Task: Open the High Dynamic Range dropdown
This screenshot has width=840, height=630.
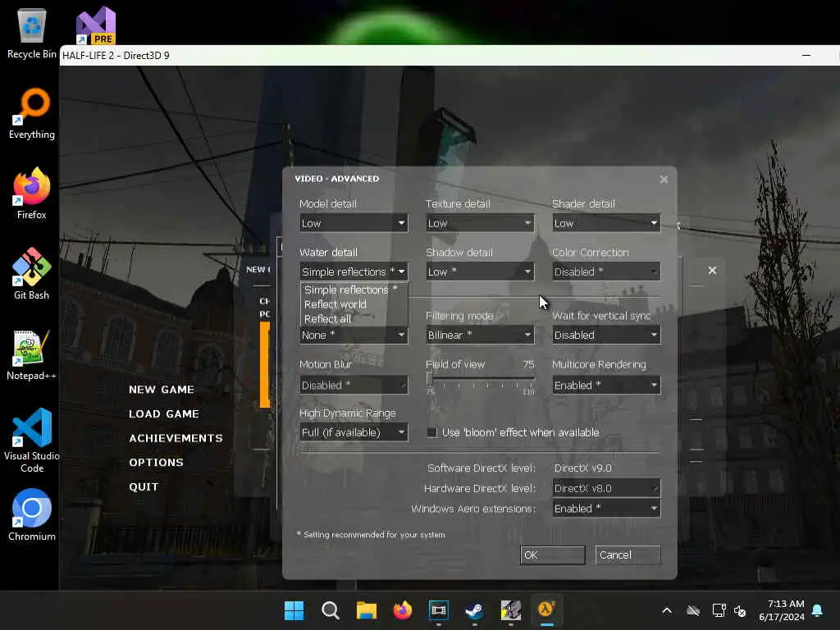Action: tap(354, 432)
